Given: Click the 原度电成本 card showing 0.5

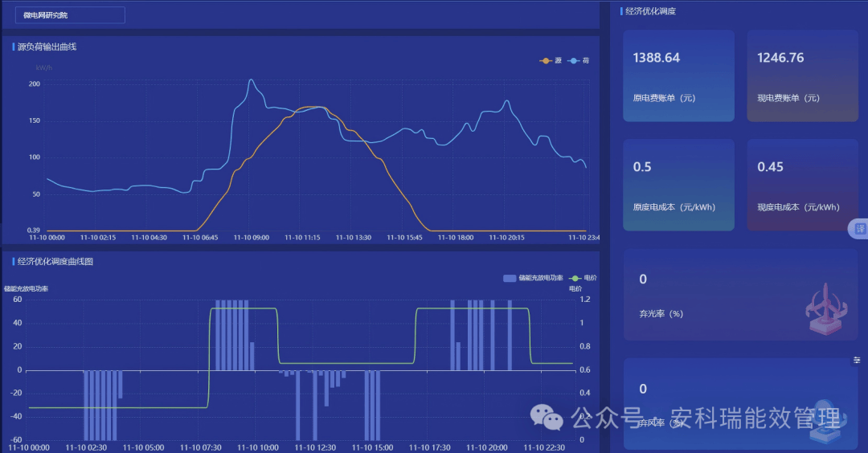Looking at the screenshot, I should [678, 185].
